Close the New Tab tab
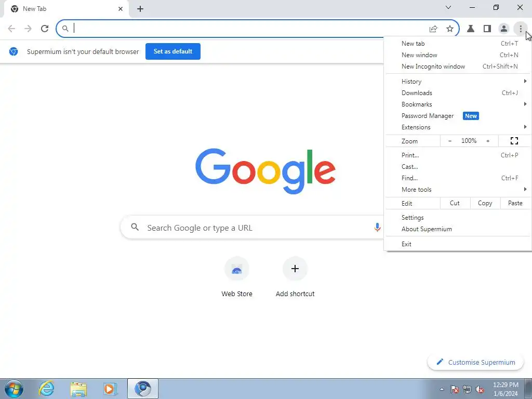 [121, 9]
